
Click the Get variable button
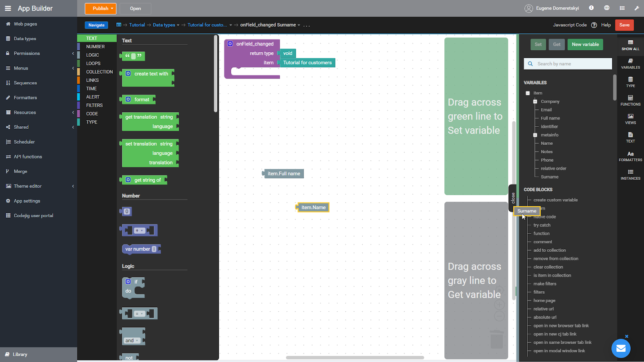[557, 44]
